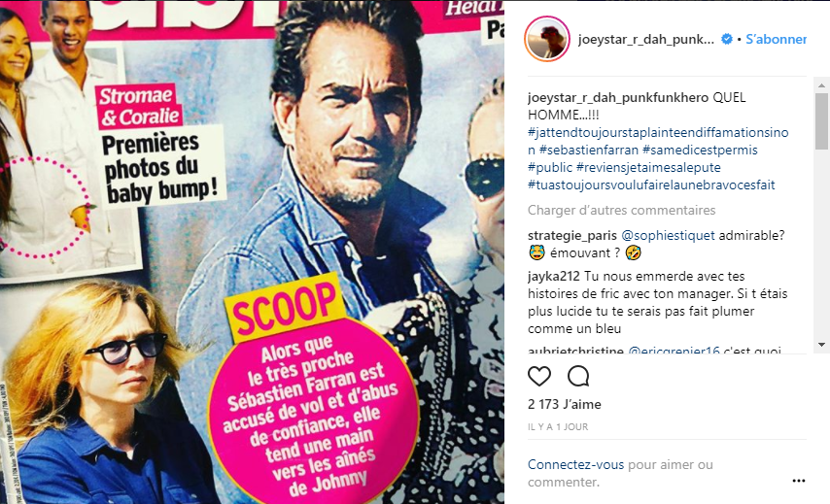The height and width of the screenshot is (504, 830).
Task: Open the #samedicestpermis hashtag
Action: [700, 150]
